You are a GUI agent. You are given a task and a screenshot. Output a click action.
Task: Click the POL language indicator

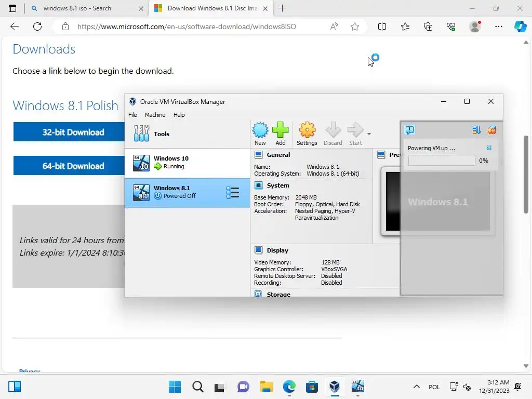pyautogui.click(x=434, y=387)
